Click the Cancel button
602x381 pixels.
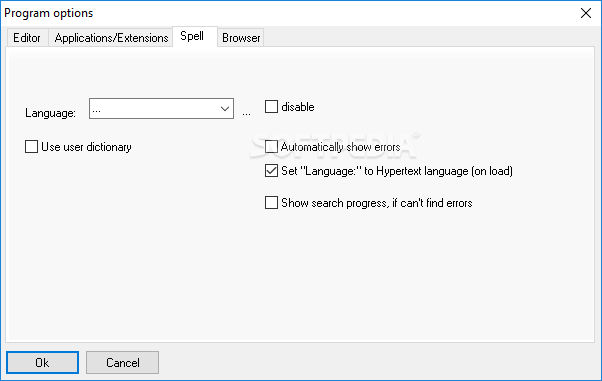click(x=122, y=362)
